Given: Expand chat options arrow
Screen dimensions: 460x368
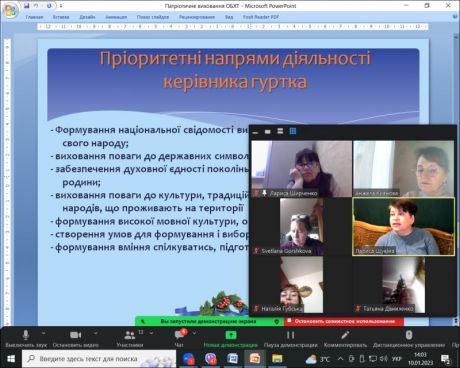Looking at the screenshot, I should (194, 333).
